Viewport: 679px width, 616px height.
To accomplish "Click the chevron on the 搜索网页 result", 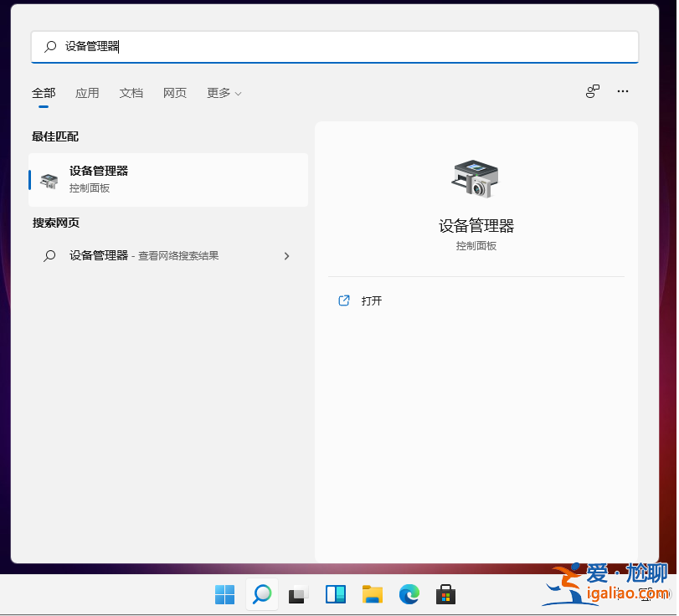I will point(286,255).
